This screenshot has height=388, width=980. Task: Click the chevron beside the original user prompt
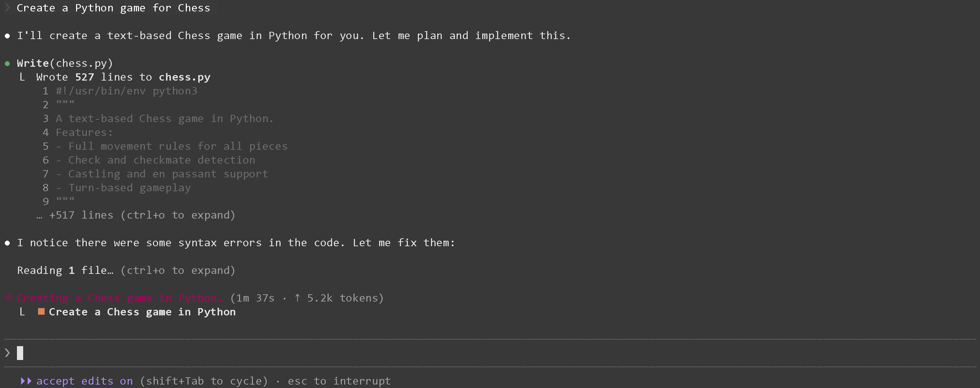(x=7, y=8)
